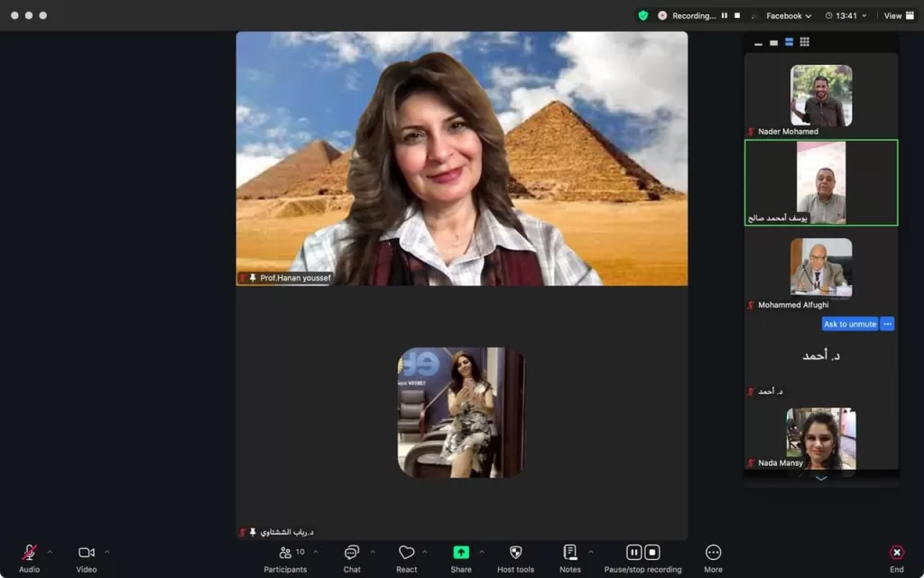Toggle the camera with the Video button
924x578 pixels.
click(x=86, y=553)
